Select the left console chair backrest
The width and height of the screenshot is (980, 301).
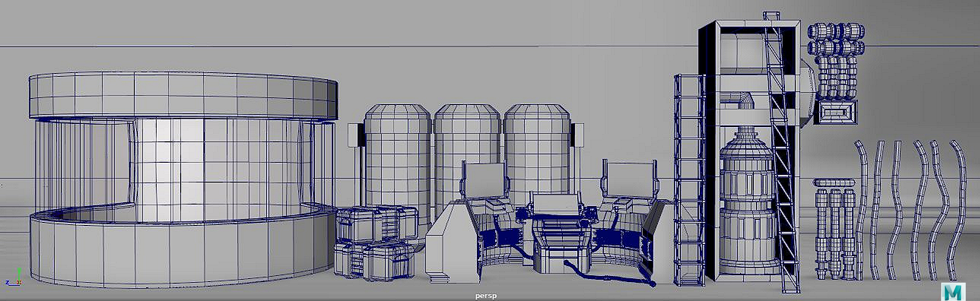pyautogui.click(x=484, y=179)
